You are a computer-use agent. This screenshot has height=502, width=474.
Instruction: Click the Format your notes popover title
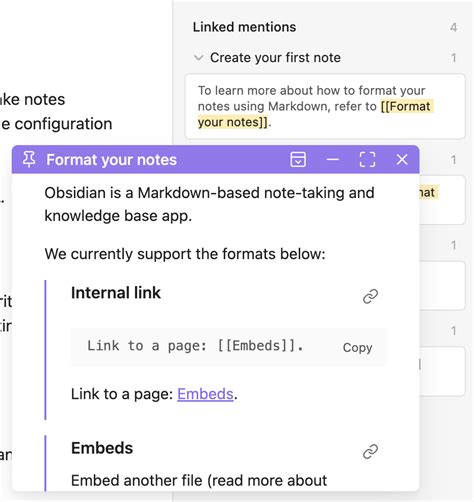[111, 160]
